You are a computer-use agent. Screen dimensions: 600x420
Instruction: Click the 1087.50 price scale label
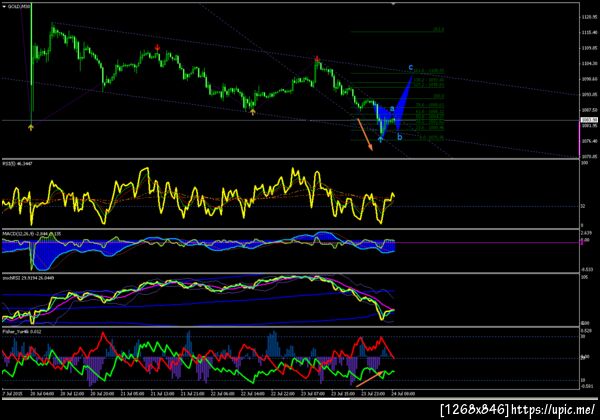tap(589, 110)
